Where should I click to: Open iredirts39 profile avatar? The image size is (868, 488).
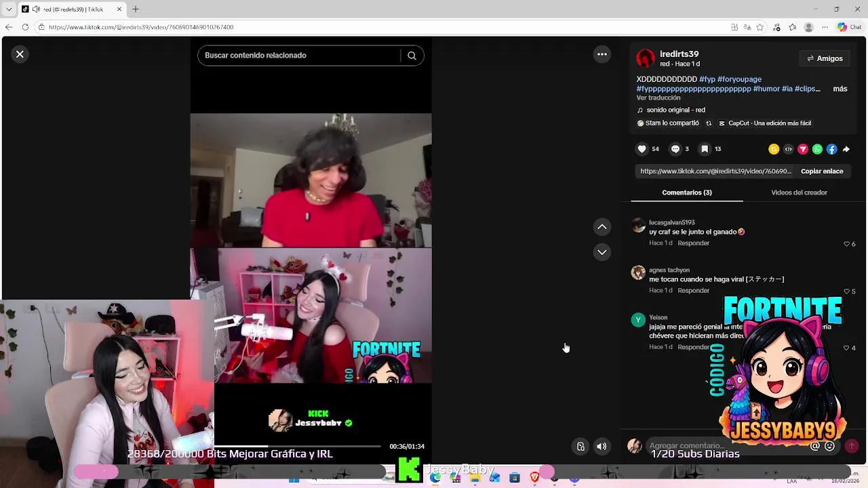coord(646,58)
